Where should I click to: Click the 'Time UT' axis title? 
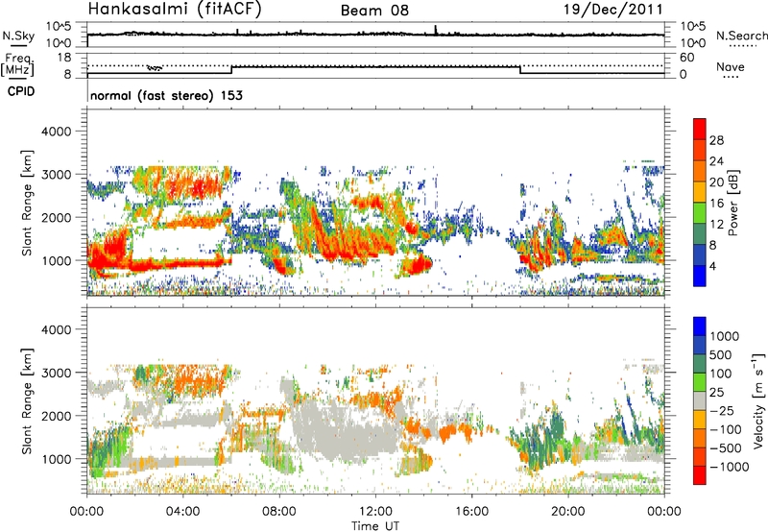tap(375, 526)
